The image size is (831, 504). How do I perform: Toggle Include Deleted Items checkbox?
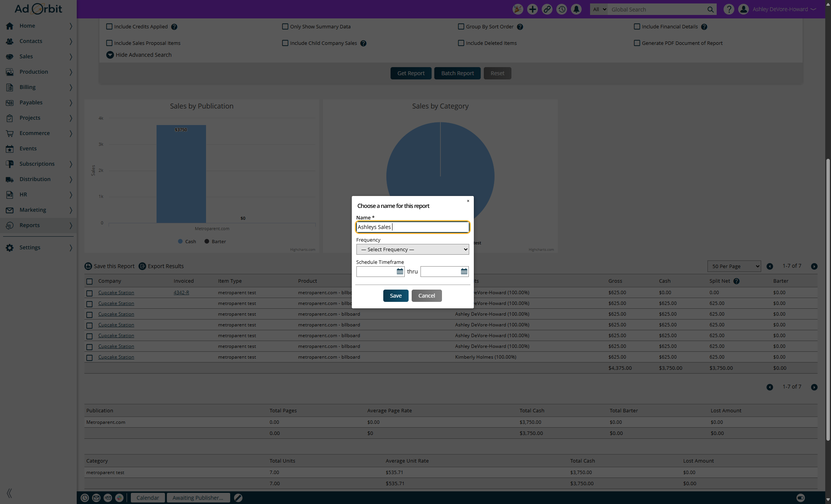click(x=461, y=43)
